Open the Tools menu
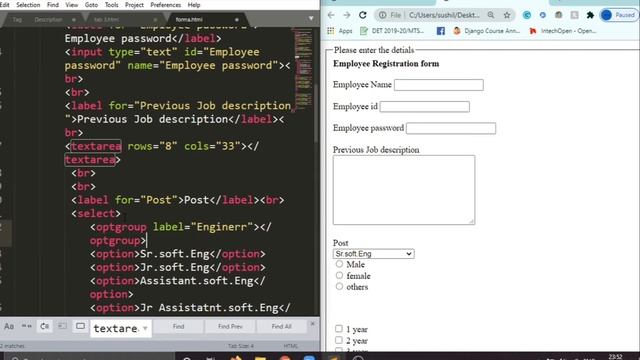640x360 pixels. tap(111, 5)
